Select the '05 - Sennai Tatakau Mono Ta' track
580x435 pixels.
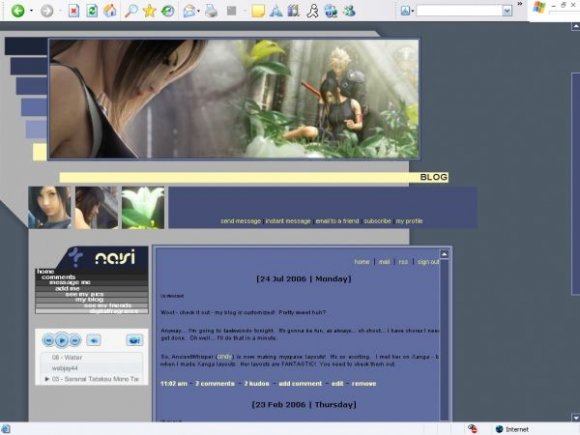click(x=95, y=379)
